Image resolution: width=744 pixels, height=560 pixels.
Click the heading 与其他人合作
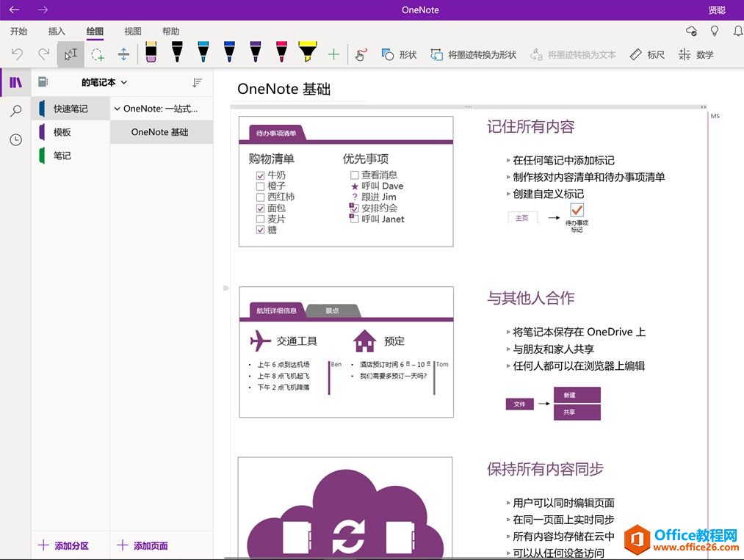click(x=530, y=298)
